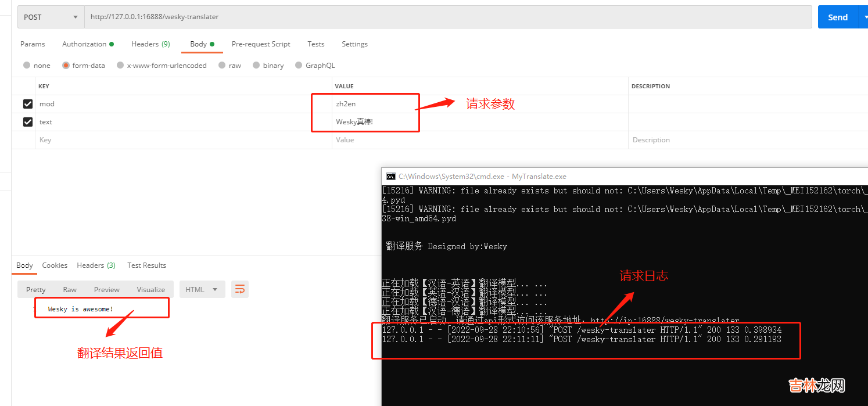
Task: Click the wrap lines icon in response toolbar
Action: (240, 289)
